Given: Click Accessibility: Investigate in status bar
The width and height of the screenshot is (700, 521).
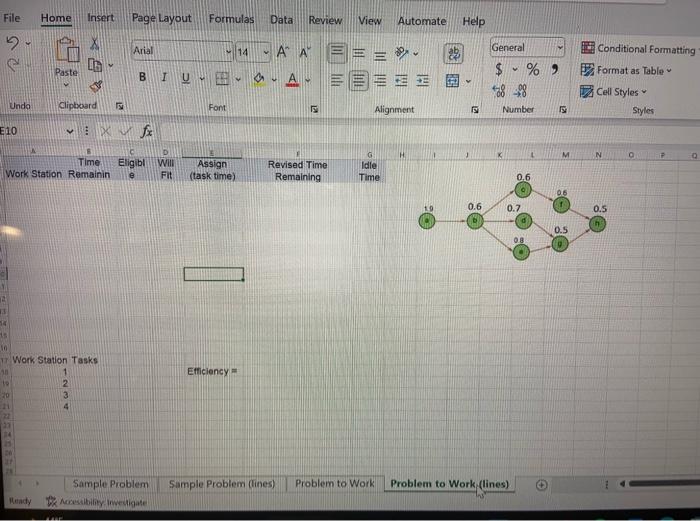Looking at the screenshot, I should point(96,502).
